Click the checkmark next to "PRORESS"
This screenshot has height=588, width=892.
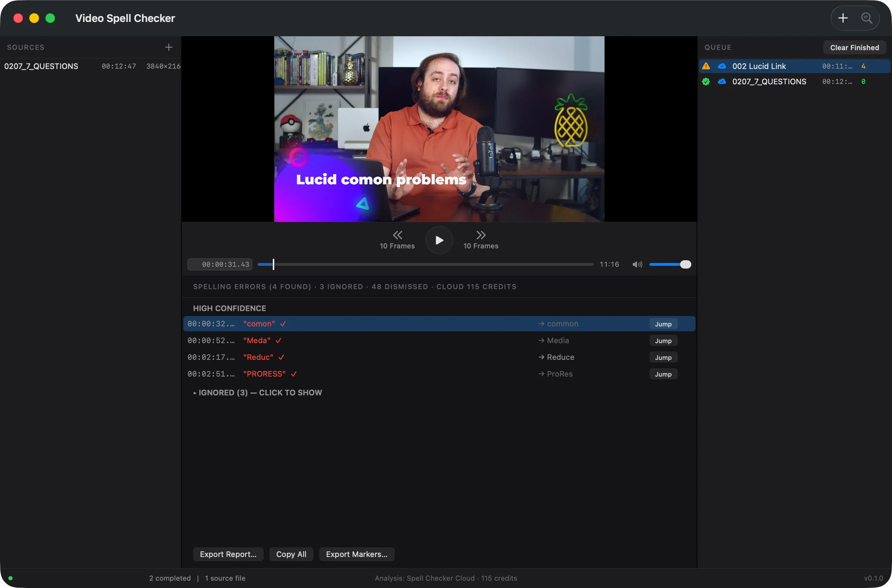pos(294,374)
